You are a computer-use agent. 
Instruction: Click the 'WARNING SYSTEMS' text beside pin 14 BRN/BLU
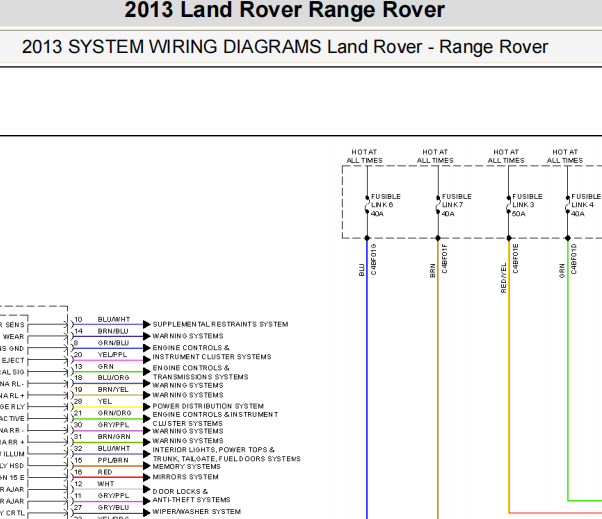tap(188, 336)
